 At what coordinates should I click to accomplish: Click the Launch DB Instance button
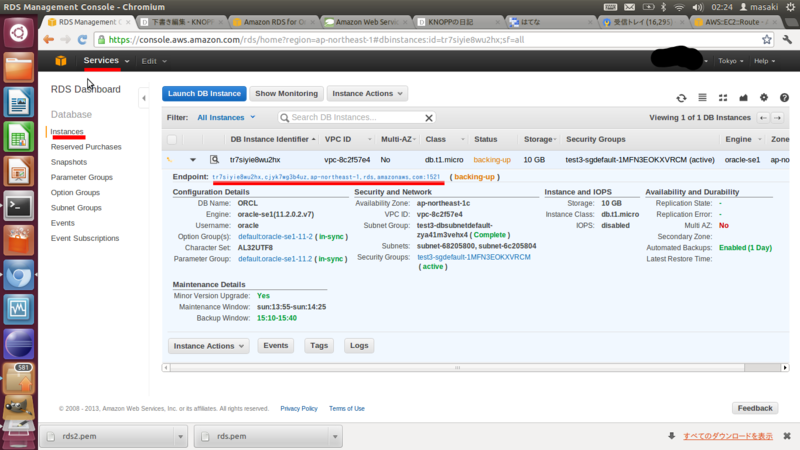[204, 93]
